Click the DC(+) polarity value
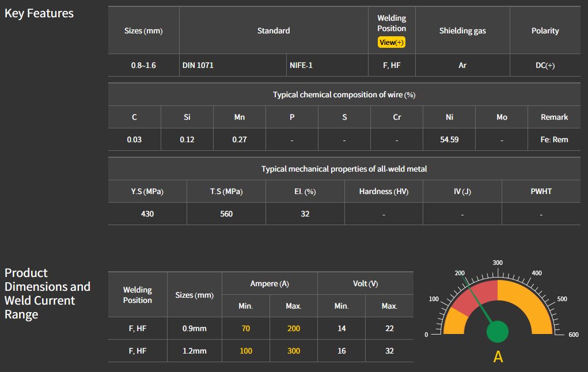Image resolution: width=588 pixels, height=372 pixels. (545, 66)
